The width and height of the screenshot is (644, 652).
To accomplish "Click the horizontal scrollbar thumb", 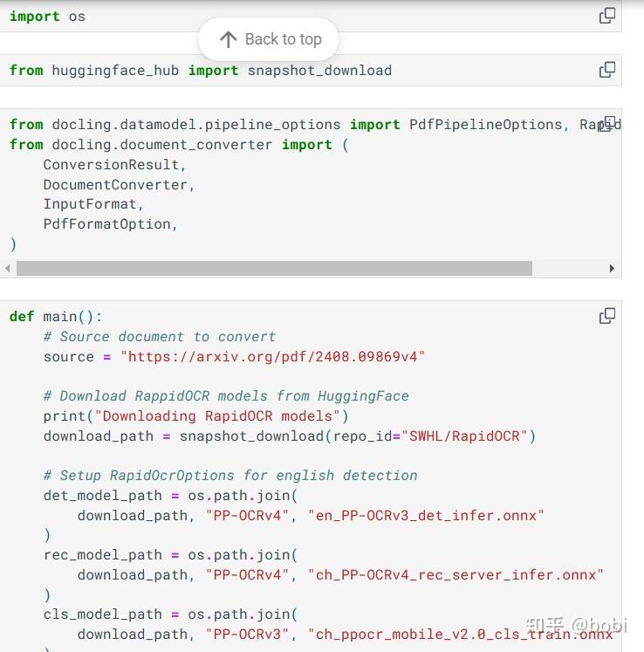I will pyautogui.click(x=274, y=269).
